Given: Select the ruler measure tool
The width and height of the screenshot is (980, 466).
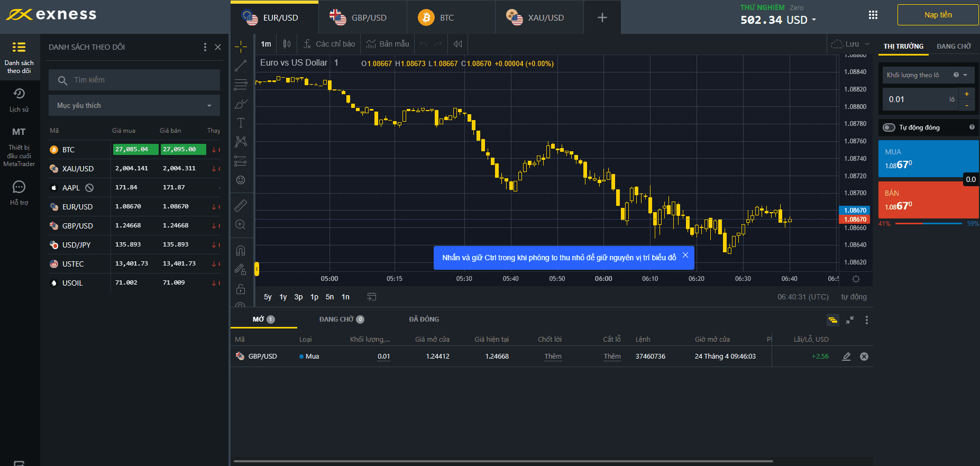Looking at the screenshot, I should 241,205.
